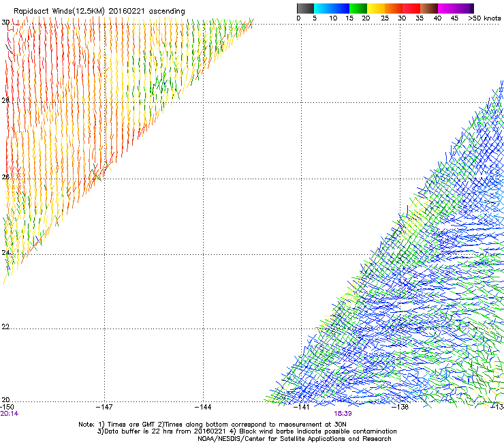This screenshot has width=504, height=443.
Task: Click the orange 25-30 knots legend color
Action: click(394, 8)
